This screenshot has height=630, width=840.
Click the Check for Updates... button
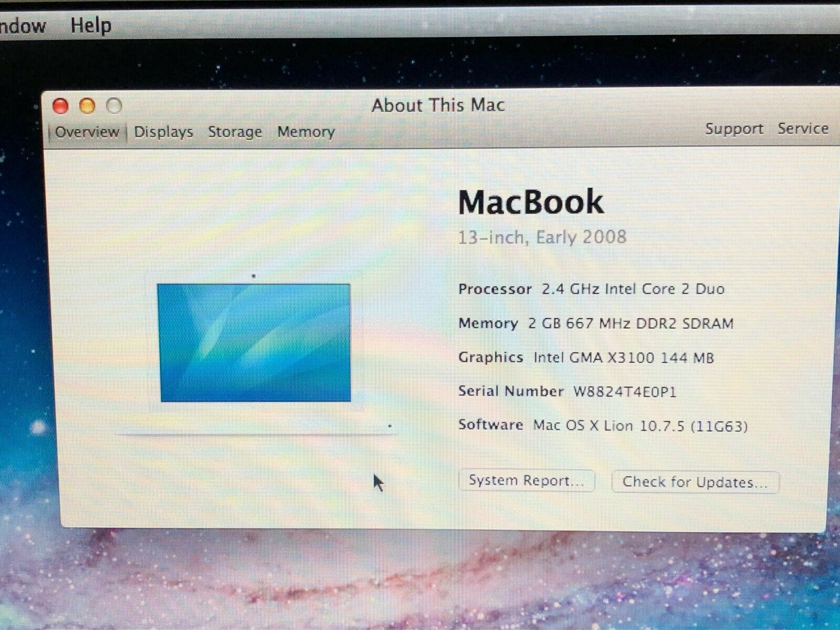point(695,482)
